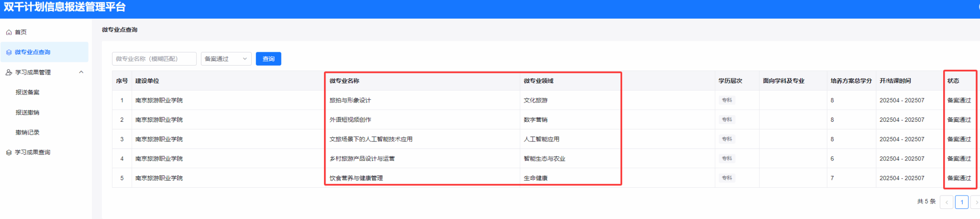Select page 1 in pagination
980x219 pixels.
coord(961,202)
